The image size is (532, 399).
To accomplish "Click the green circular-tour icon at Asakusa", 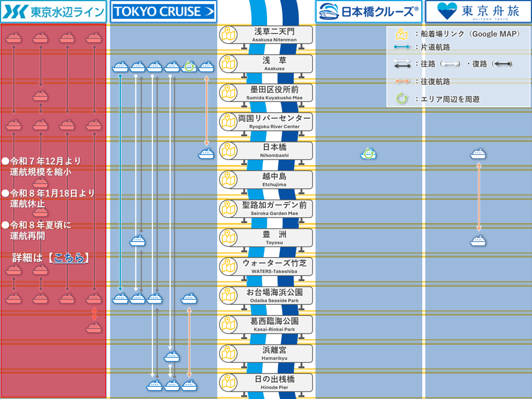I will coord(190,66).
